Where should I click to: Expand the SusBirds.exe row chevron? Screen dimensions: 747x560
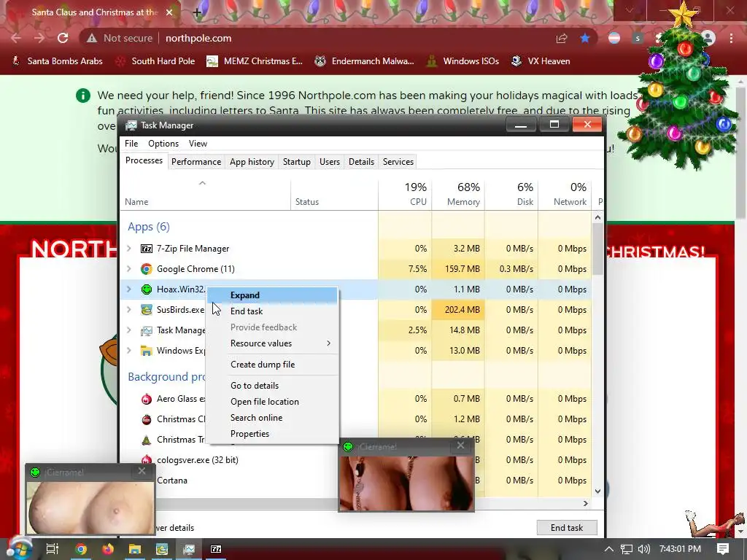[x=128, y=309]
